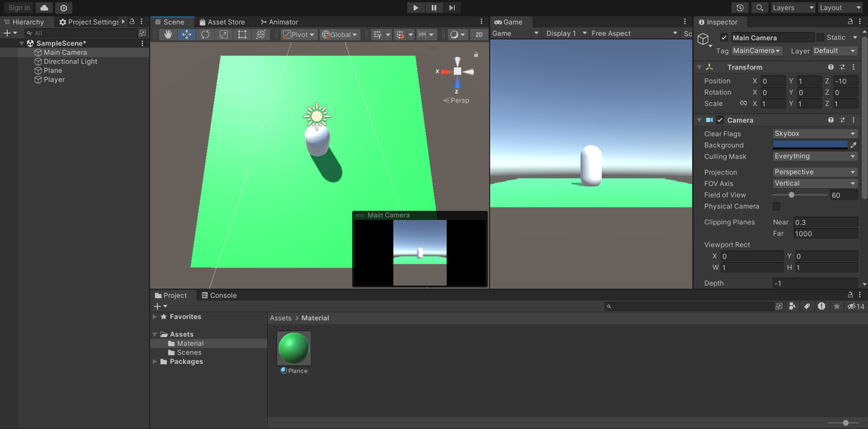Image resolution: width=868 pixels, height=429 pixels.
Task: Switch to the Project Settings tab
Action: click(89, 22)
